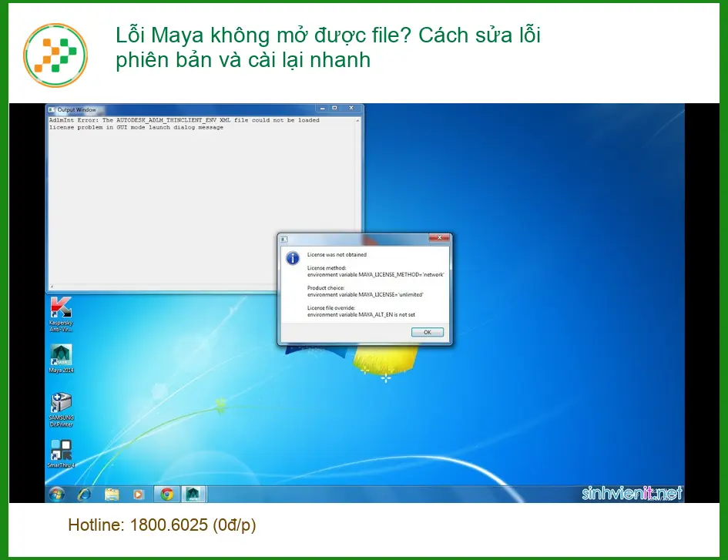
Task: Click the AdlmInt Error line in Output Window
Action: click(x=184, y=120)
